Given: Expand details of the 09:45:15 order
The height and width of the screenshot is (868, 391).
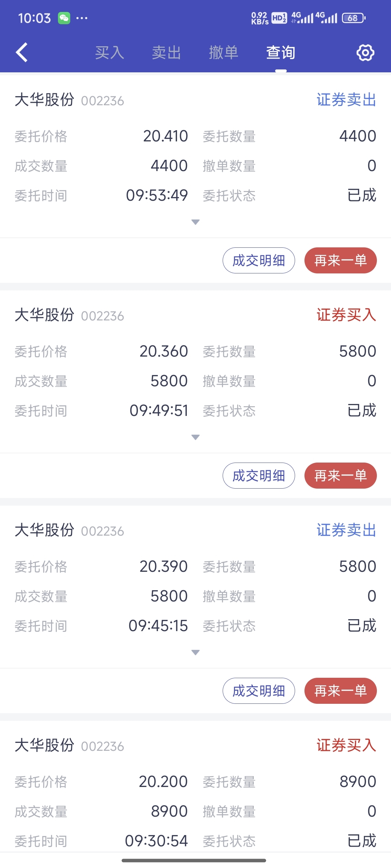Looking at the screenshot, I should pos(195,652).
